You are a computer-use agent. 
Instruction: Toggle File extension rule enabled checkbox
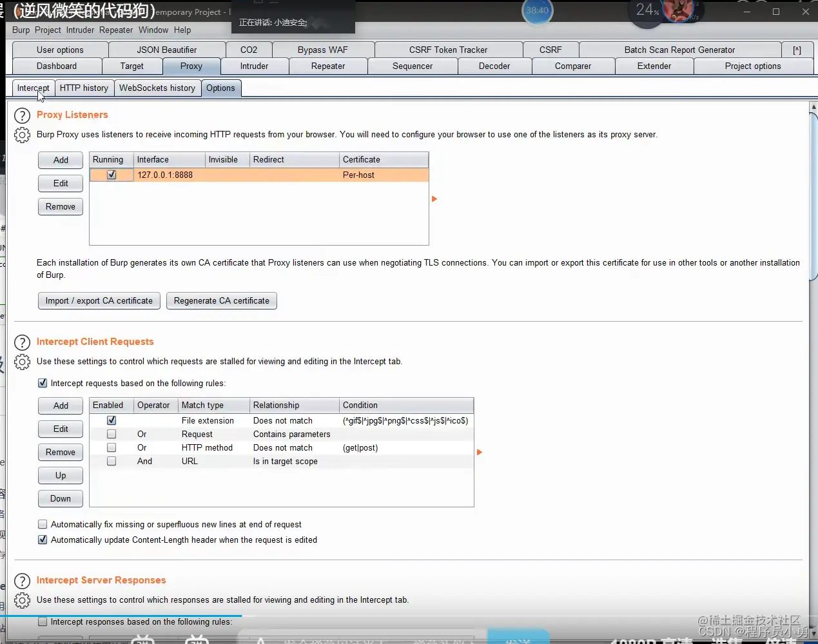tap(112, 420)
